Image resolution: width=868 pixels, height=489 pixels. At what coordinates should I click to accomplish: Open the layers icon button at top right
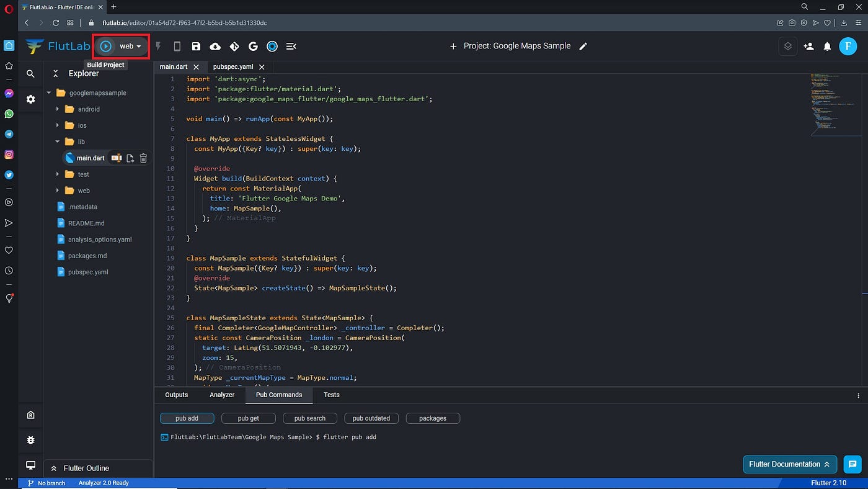pyautogui.click(x=787, y=46)
